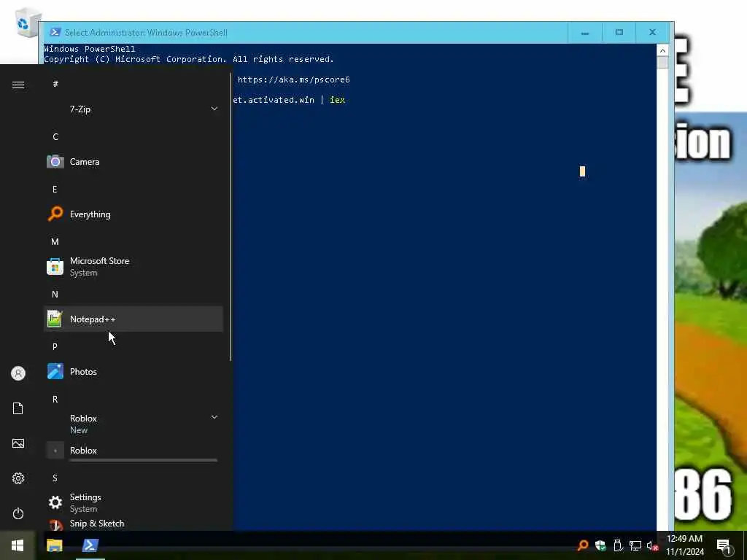This screenshot has width=747, height=560.
Task: Click Everything search tray icon
Action: tap(583, 545)
